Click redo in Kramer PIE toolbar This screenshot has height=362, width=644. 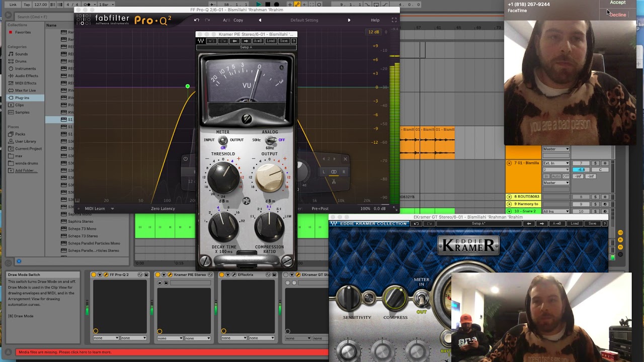point(223,41)
